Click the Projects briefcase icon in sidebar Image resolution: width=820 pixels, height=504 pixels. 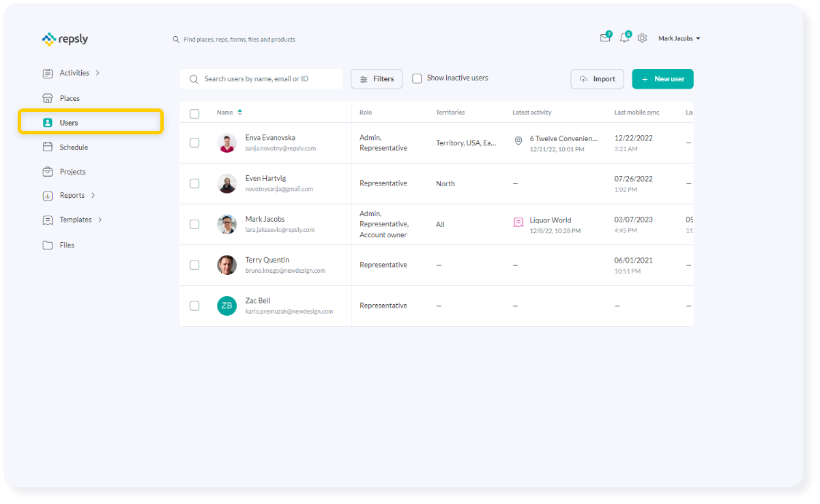pyautogui.click(x=48, y=172)
